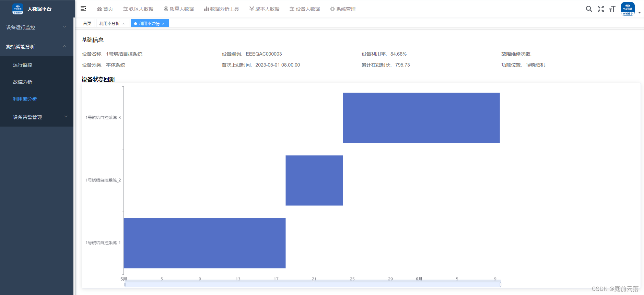Click the 1号烧结自控系统_2 axis label
Image resolution: width=644 pixels, height=295 pixels.
pos(103,180)
